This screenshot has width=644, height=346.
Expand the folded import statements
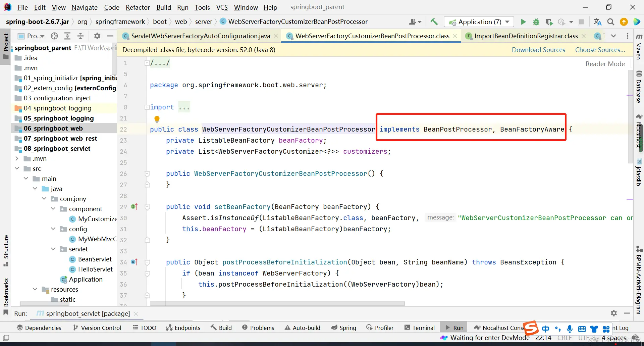click(147, 107)
